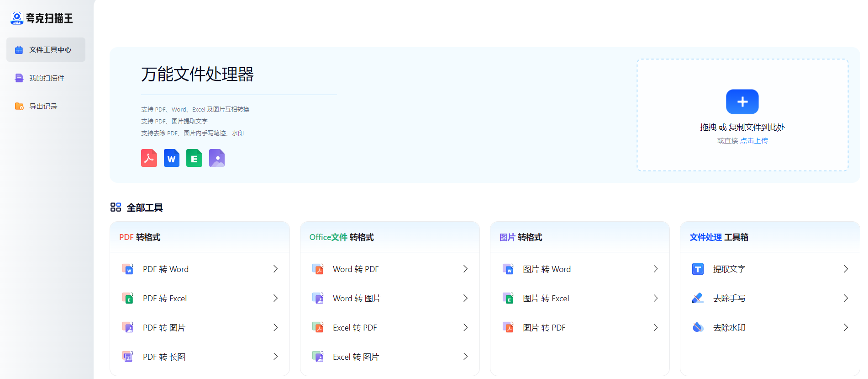Click the 导出记录 folder icon
868x379 pixels.
(19, 107)
